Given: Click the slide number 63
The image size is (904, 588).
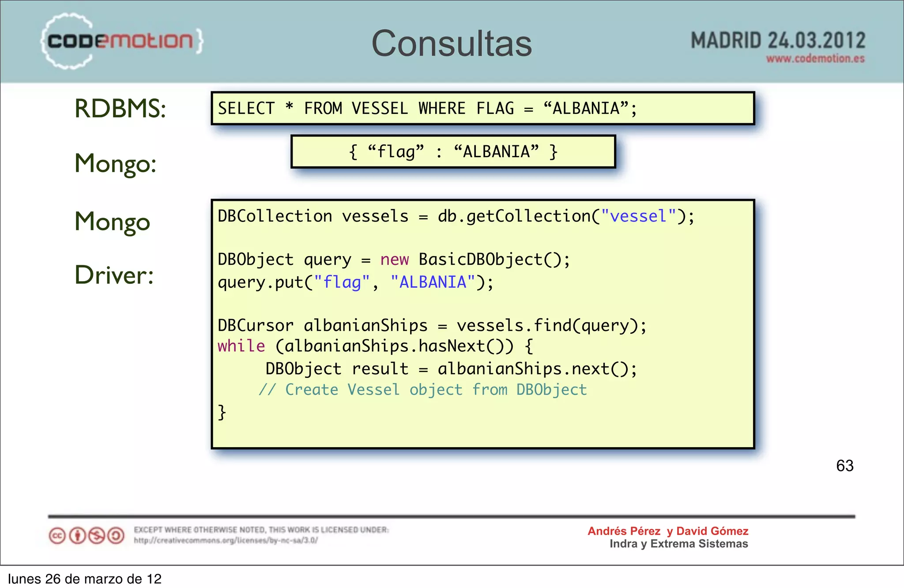Looking at the screenshot, I should click(x=844, y=466).
